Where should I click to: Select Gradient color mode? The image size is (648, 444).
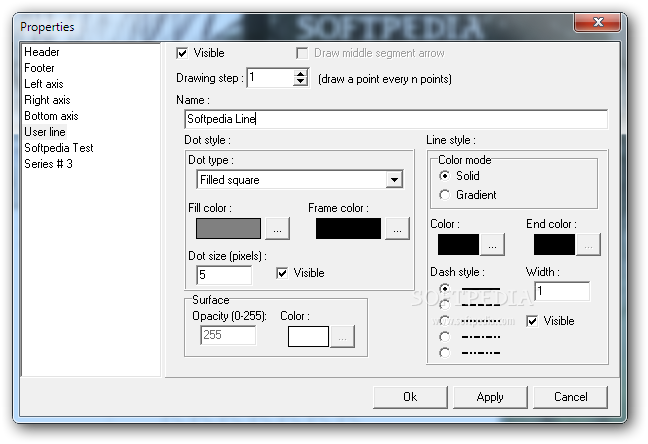pyautogui.click(x=445, y=195)
